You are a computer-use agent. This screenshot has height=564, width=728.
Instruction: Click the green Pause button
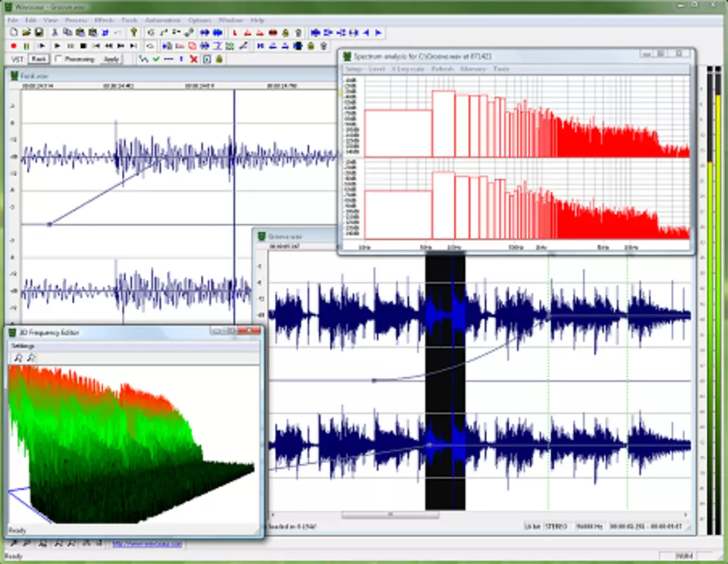coord(27,46)
